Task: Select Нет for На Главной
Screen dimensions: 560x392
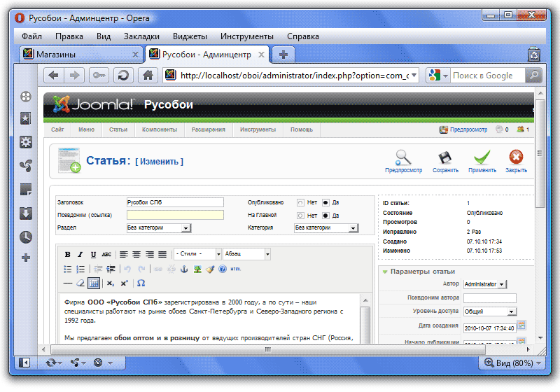Action: pyautogui.click(x=300, y=215)
